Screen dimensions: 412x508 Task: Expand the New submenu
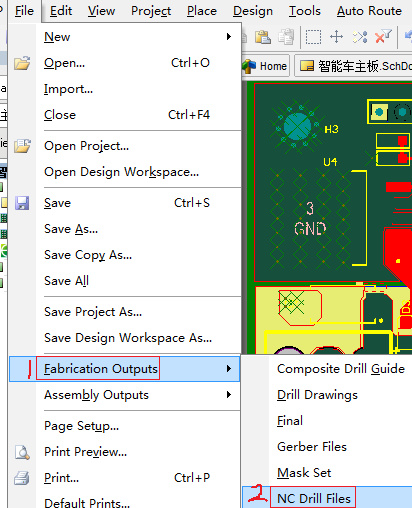125,37
